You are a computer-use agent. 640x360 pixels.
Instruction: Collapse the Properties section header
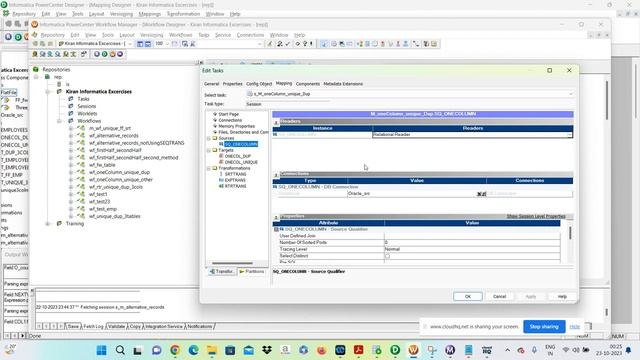[276, 217]
